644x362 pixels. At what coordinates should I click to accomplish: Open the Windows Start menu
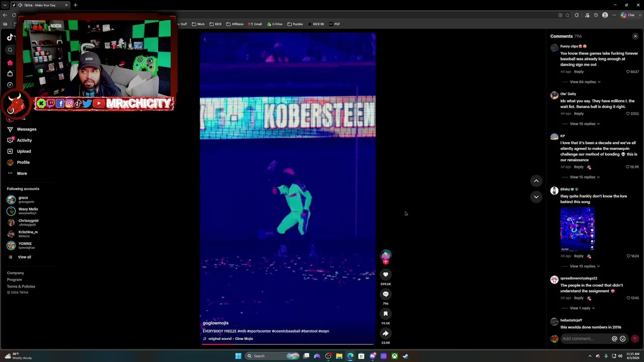click(238, 356)
